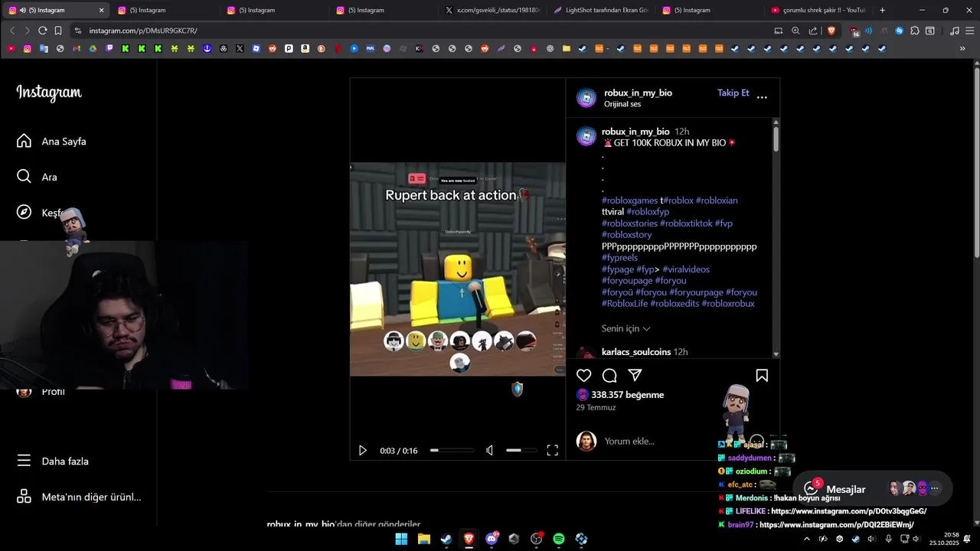This screenshot has width=980, height=551.
Task: Click the comment bubble icon
Action: [x=609, y=375]
